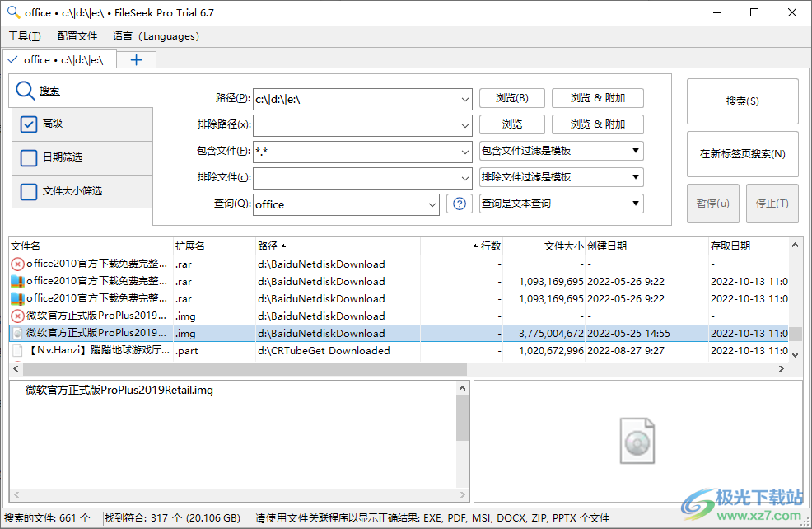Select the 【Nv.Hanzi】 .part file row

tap(399, 351)
